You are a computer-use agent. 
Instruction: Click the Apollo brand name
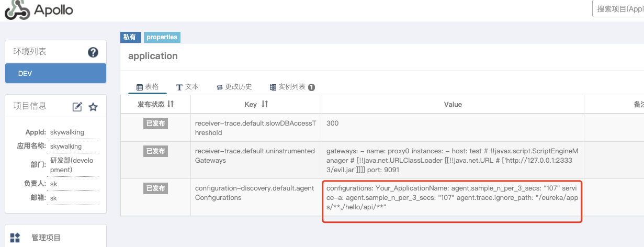coord(53,10)
